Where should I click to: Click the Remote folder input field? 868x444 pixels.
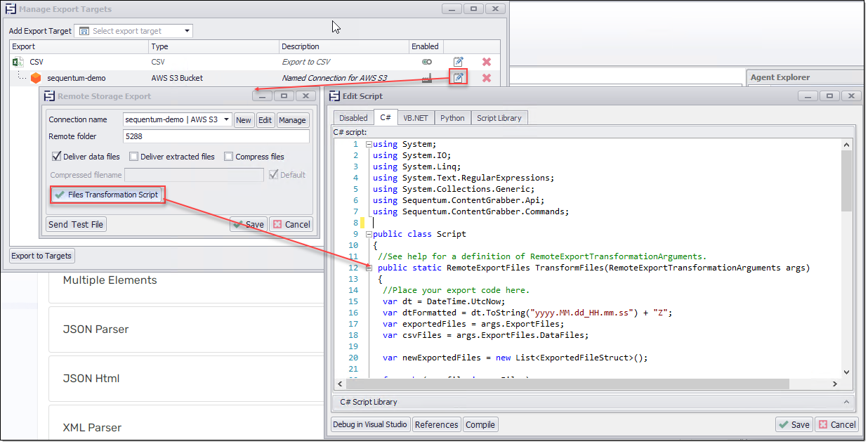click(216, 136)
